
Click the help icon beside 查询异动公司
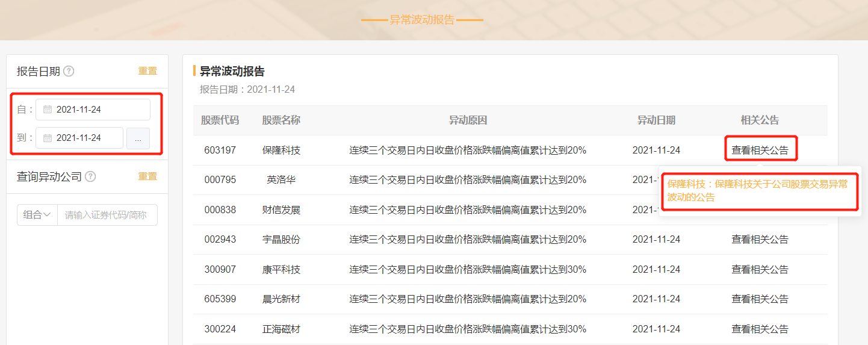point(90,176)
